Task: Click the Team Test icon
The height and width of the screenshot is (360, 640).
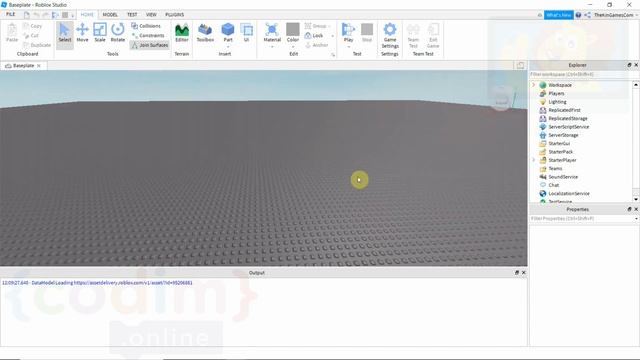Action: pos(413,36)
